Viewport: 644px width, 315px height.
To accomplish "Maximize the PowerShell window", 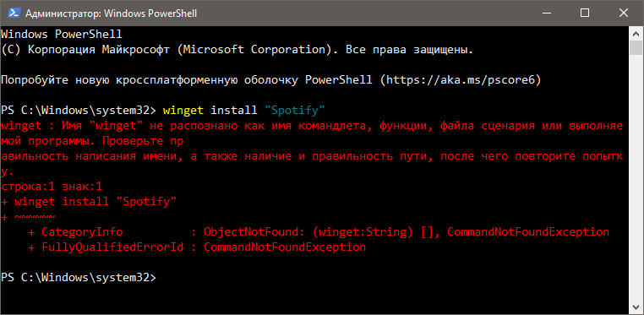I will point(585,14).
